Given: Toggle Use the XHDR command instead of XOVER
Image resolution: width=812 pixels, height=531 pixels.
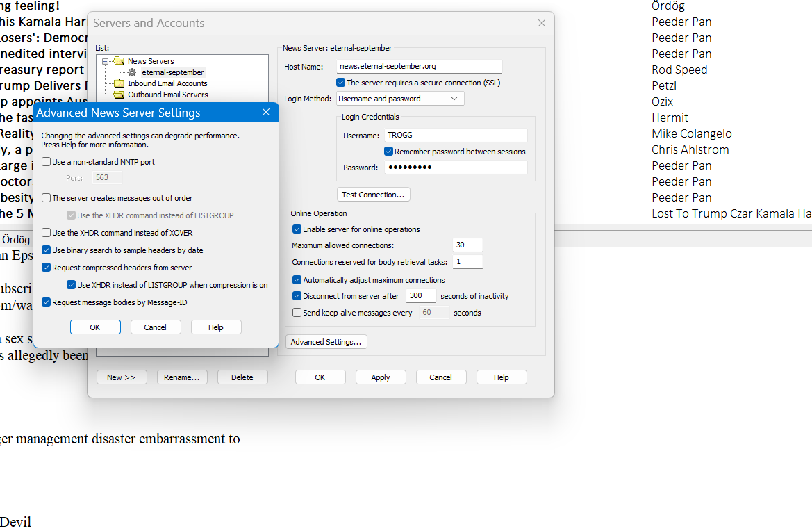Looking at the screenshot, I should pos(46,233).
